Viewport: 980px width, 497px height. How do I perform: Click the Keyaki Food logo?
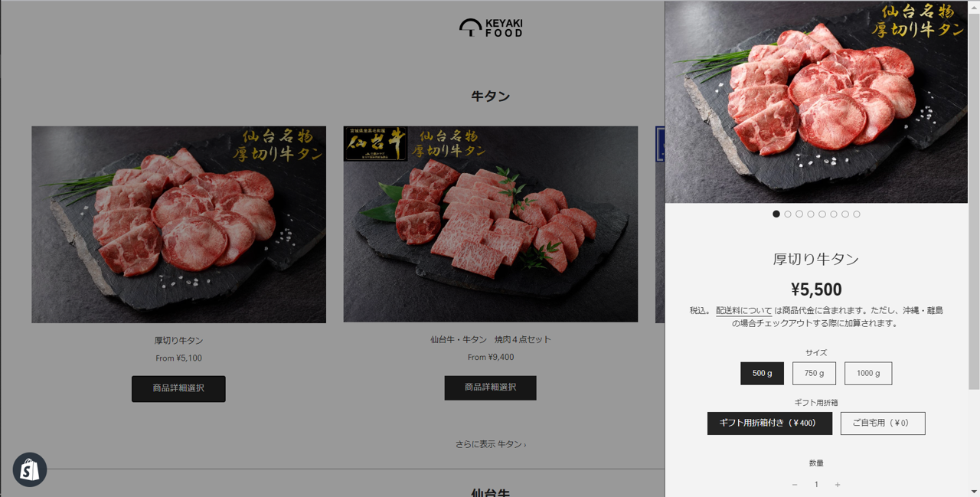[491, 28]
